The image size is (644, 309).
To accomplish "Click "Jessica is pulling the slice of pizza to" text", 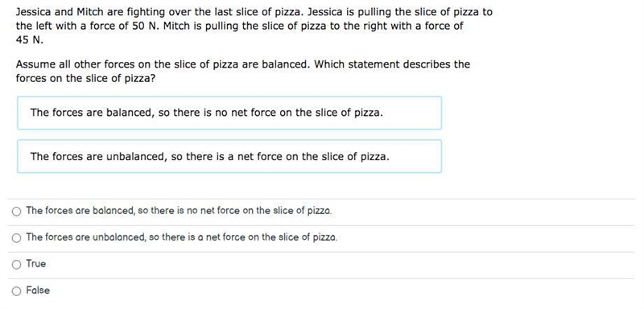I will coord(397,12).
